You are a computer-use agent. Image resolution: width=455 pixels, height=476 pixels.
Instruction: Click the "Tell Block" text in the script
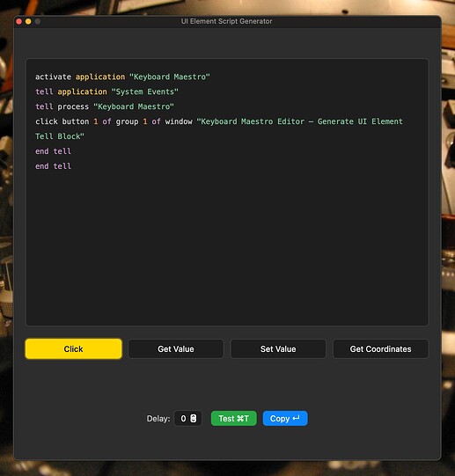tap(60, 136)
